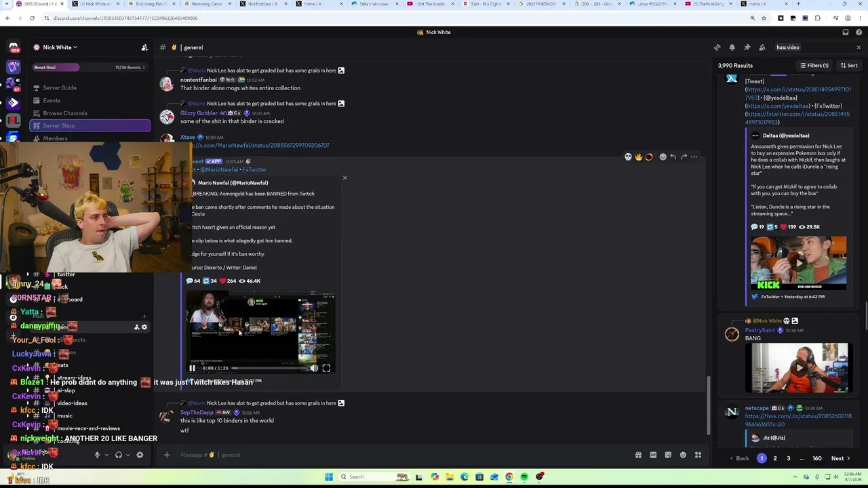868x488 pixels.
Task: Open the x.com MarioNawfal status link
Action: [x=260, y=145]
